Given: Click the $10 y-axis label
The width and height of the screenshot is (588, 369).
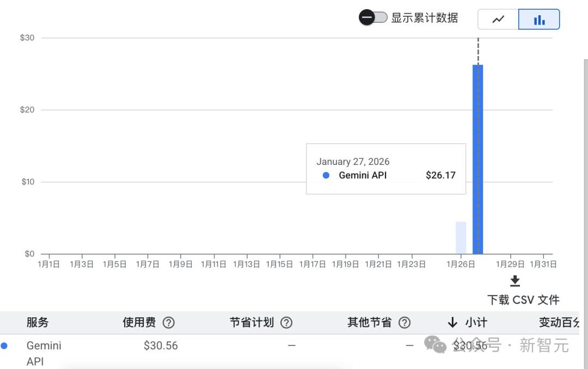Looking at the screenshot, I should click(28, 182).
